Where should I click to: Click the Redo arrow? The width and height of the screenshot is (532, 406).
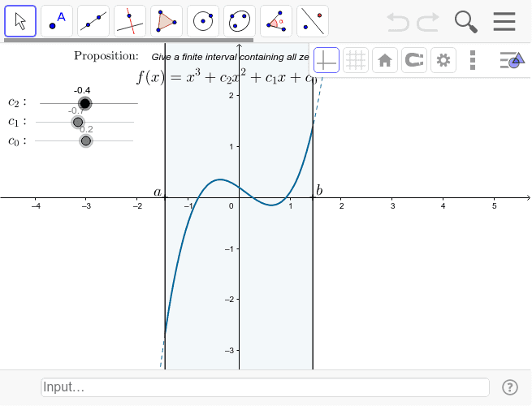tap(428, 22)
